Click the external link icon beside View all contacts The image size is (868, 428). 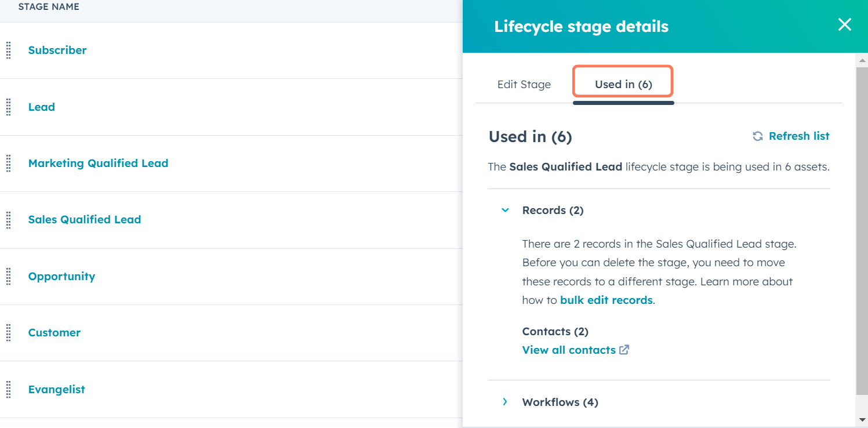click(x=624, y=350)
